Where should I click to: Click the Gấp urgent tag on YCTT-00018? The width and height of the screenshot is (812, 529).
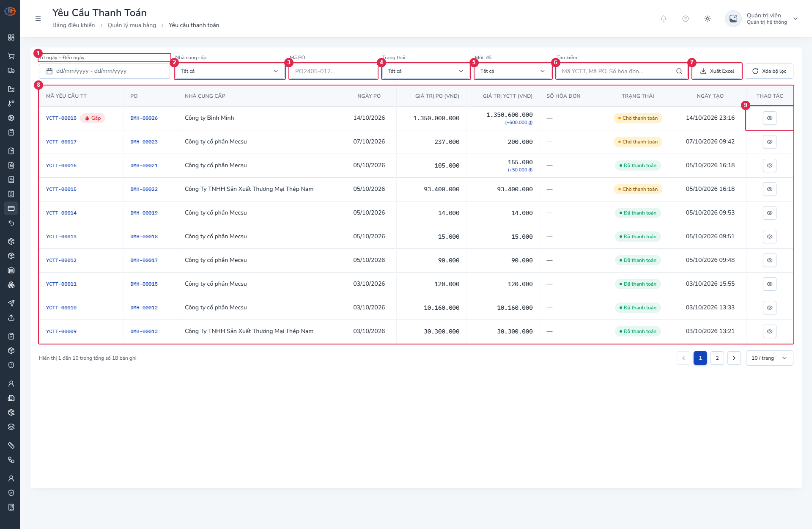pos(93,118)
